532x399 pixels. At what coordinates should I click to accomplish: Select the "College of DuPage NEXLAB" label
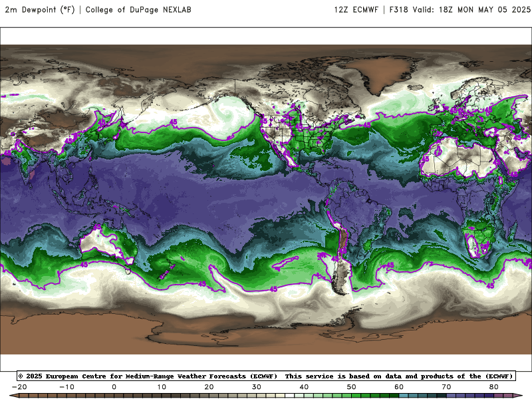tap(138, 9)
